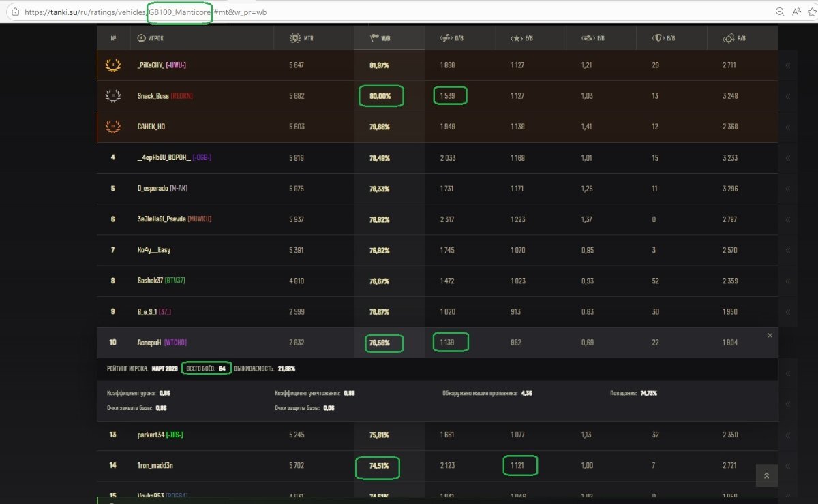Viewport: 818px width, 504px height.
Task: Expand details for D_esperado row chevron
Action: pos(787,189)
